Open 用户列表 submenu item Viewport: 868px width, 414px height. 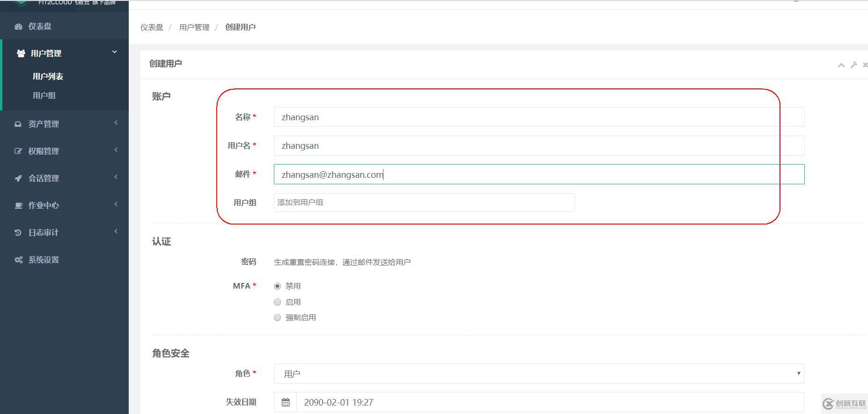click(x=48, y=76)
